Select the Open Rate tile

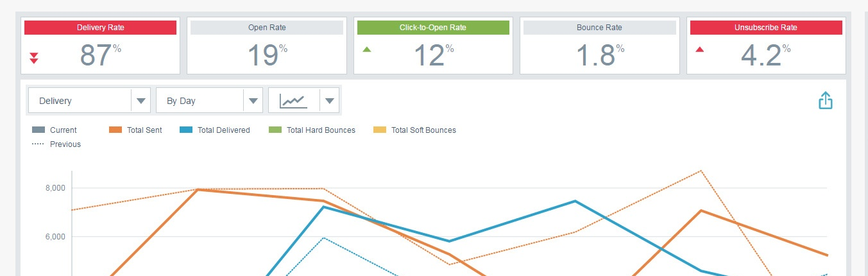(x=267, y=46)
